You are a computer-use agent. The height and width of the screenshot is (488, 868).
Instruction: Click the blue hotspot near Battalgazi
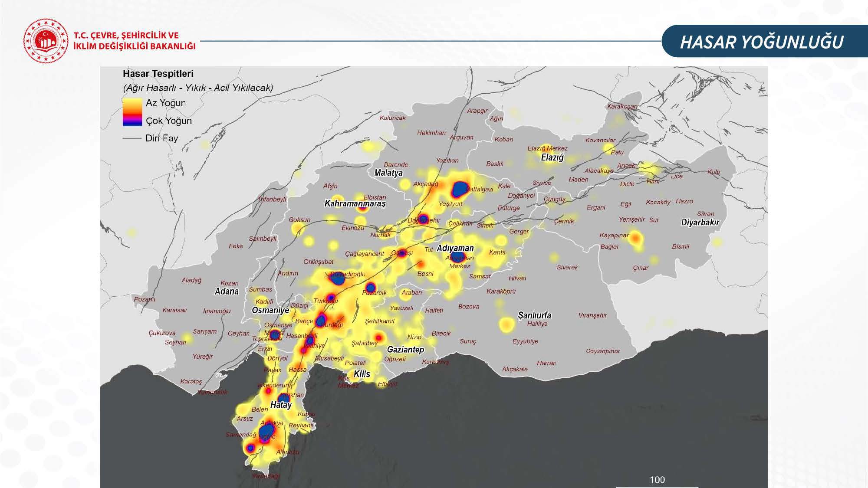pyautogui.click(x=459, y=189)
